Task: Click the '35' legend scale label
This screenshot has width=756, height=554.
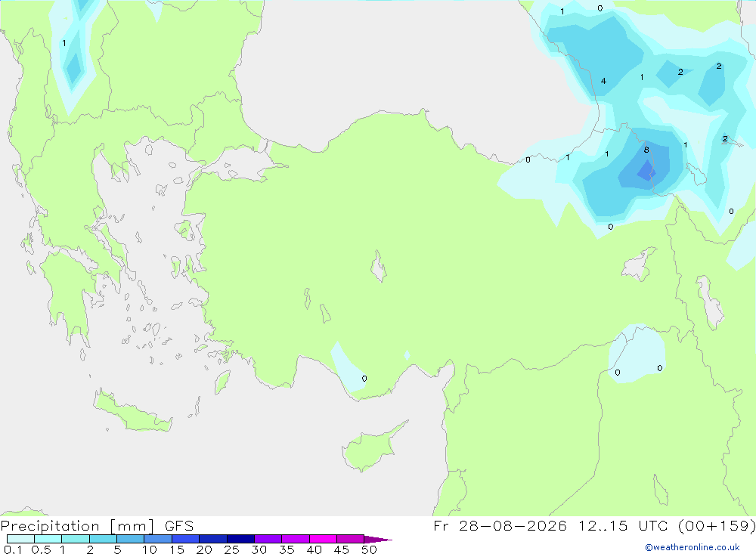Action: coord(287,549)
